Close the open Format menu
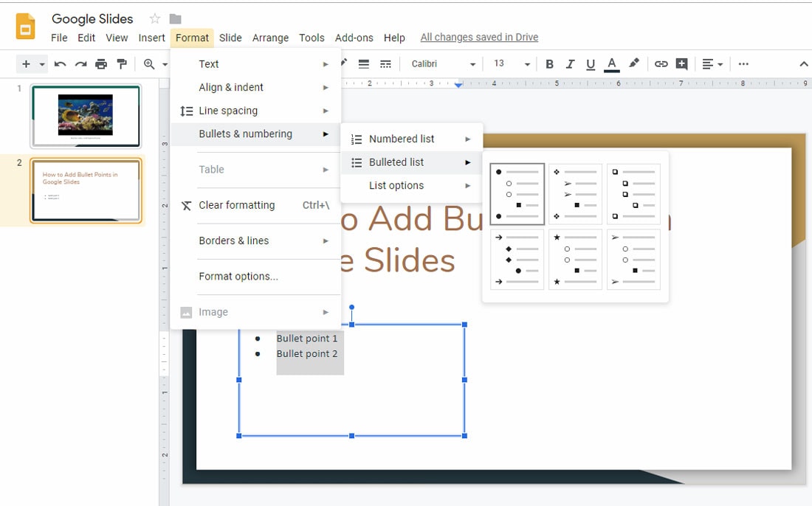 (x=192, y=38)
